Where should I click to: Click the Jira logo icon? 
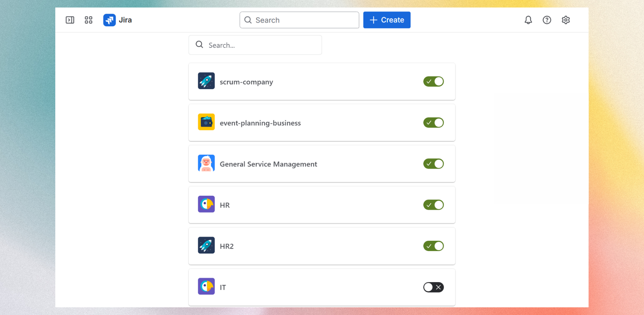pos(109,20)
